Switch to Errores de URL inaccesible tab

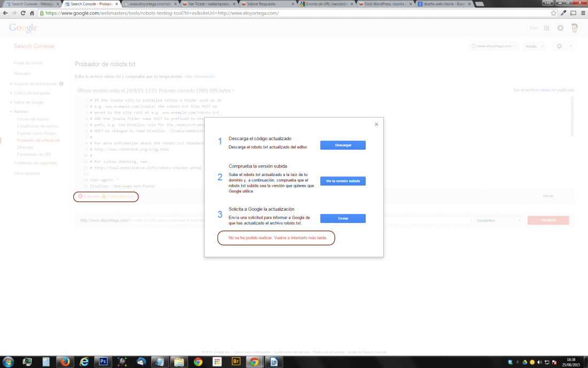pyautogui.click(x=326, y=4)
